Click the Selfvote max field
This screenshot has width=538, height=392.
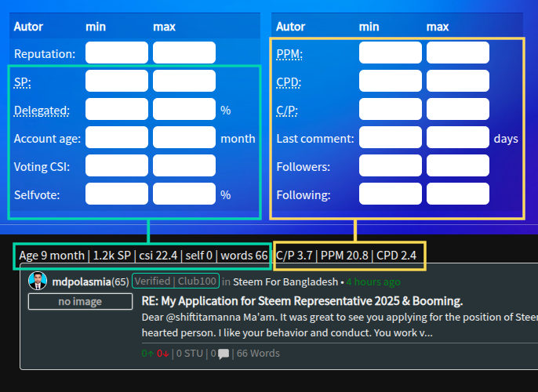tap(184, 194)
